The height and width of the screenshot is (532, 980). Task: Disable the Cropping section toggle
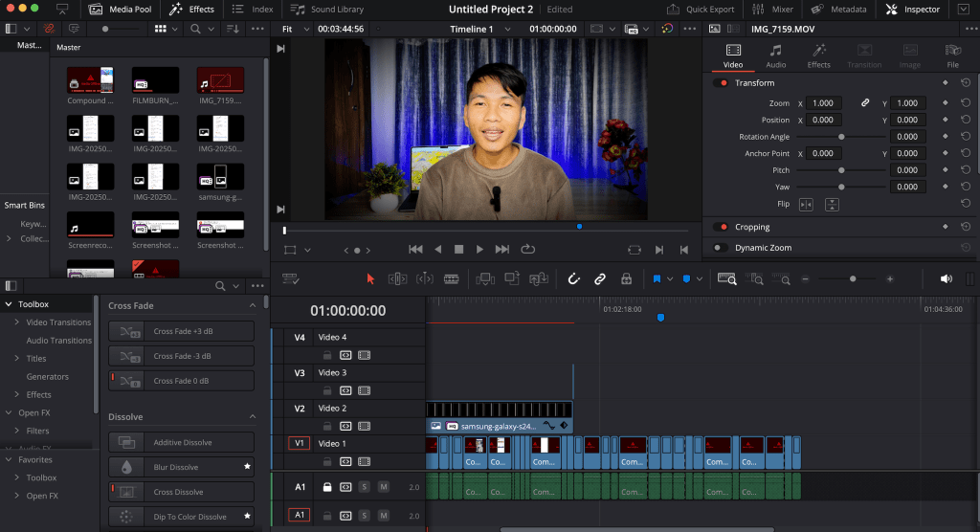click(721, 228)
